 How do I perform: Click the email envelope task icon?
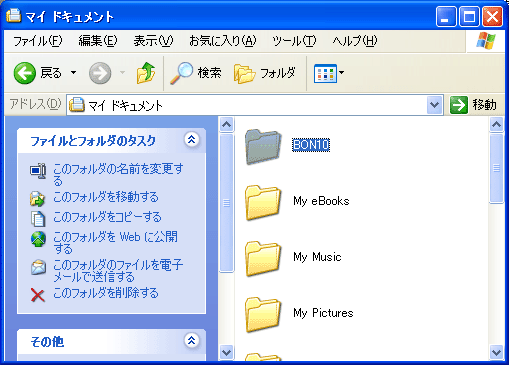38,267
